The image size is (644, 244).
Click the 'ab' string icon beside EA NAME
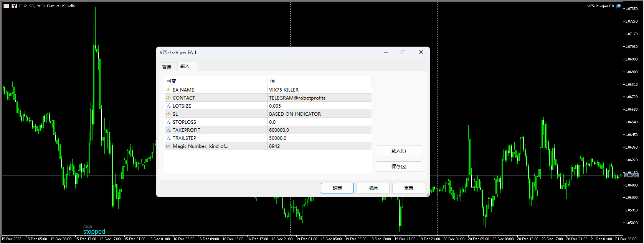point(168,90)
